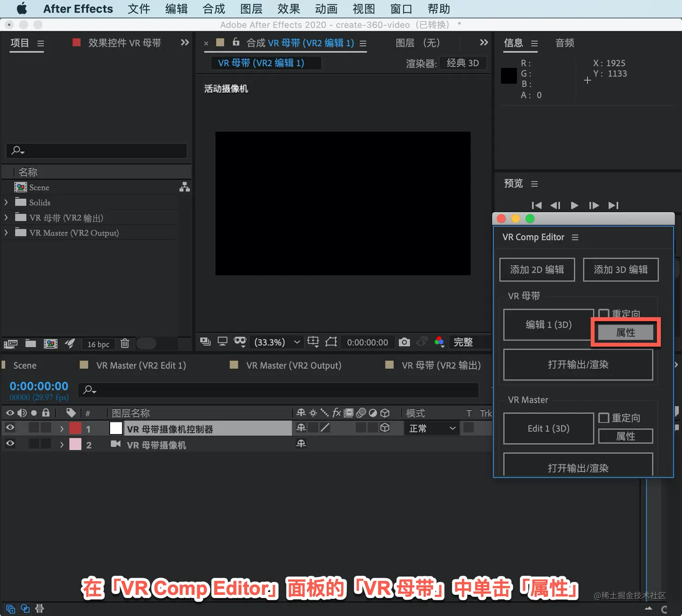Open the 33.3% magnification dropdown

coord(277,342)
